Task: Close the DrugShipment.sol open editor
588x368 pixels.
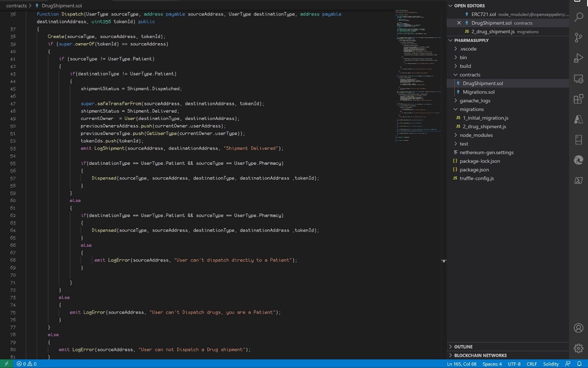Action: [x=459, y=23]
